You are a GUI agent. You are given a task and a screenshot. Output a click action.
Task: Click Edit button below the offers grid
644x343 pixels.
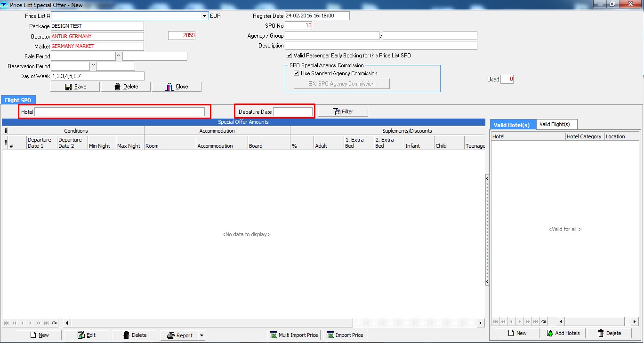pyautogui.click(x=87, y=335)
